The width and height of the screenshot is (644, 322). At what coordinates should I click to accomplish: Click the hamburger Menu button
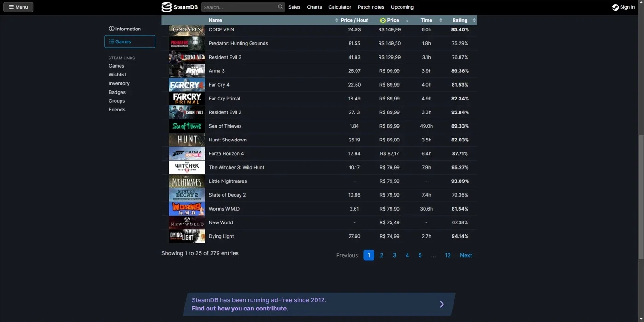click(x=18, y=7)
